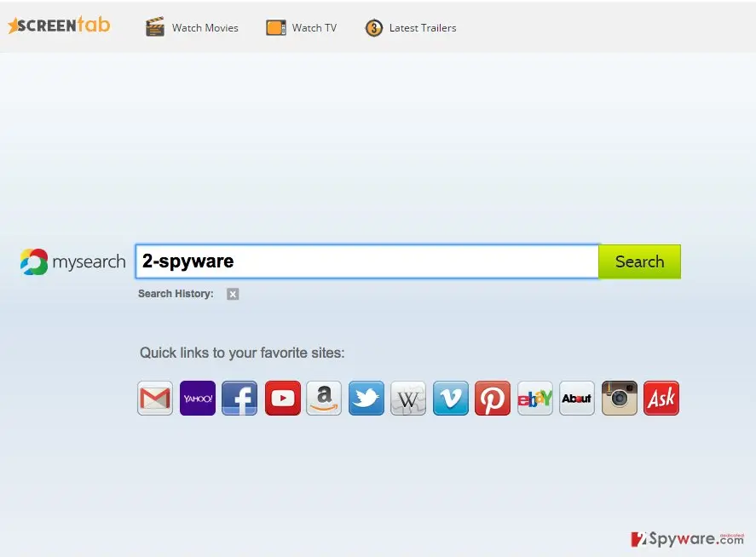Image resolution: width=756 pixels, height=557 pixels.
Task: Open the Amazon quick link icon
Action: point(324,398)
